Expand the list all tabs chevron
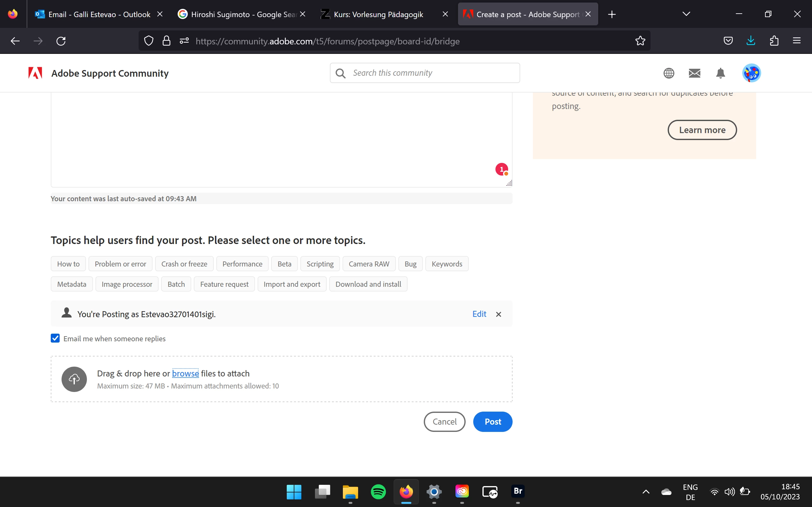The image size is (812, 507). tap(686, 14)
